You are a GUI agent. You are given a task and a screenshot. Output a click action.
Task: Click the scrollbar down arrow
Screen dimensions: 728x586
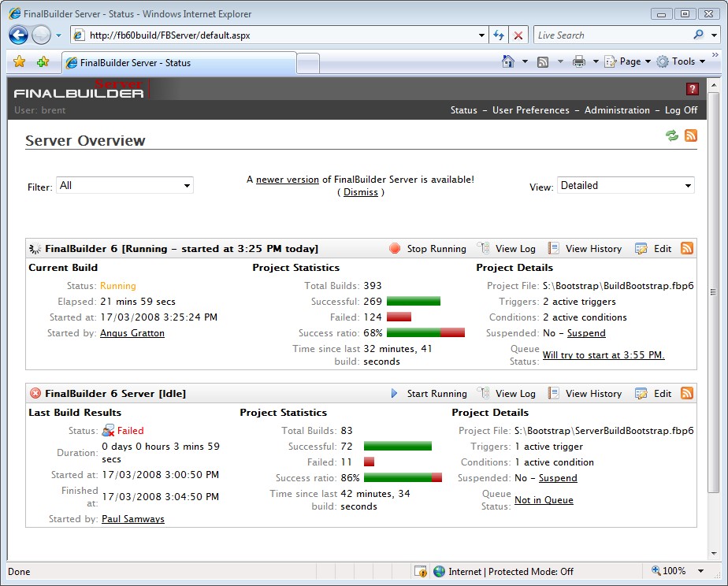click(x=714, y=554)
